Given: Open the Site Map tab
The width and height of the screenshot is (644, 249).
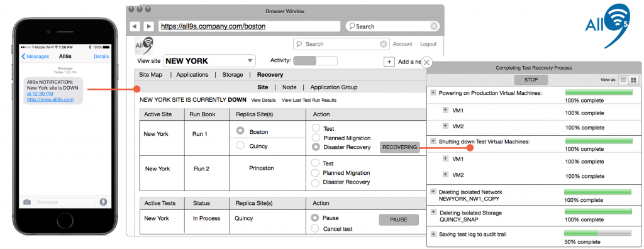Looking at the screenshot, I should coord(150,75).
